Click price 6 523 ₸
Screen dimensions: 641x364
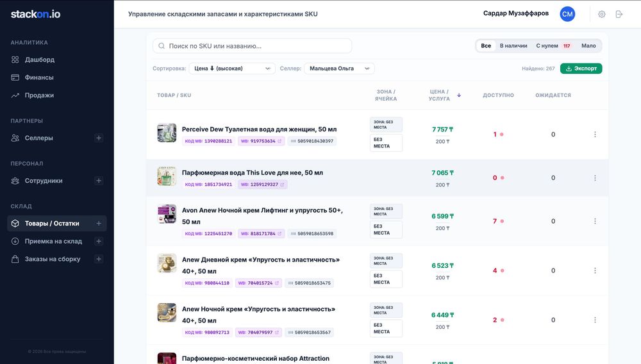[442, 265]
